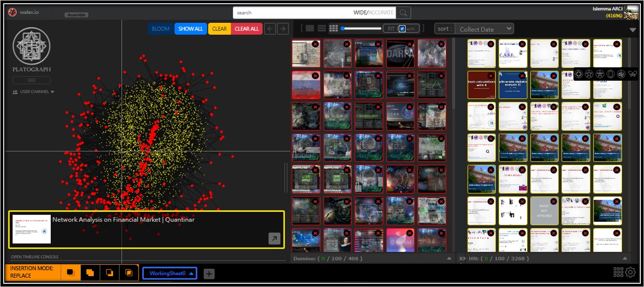Click the Assemble tab
Screen dimensions: 644x287
click(x=76, y=15)
